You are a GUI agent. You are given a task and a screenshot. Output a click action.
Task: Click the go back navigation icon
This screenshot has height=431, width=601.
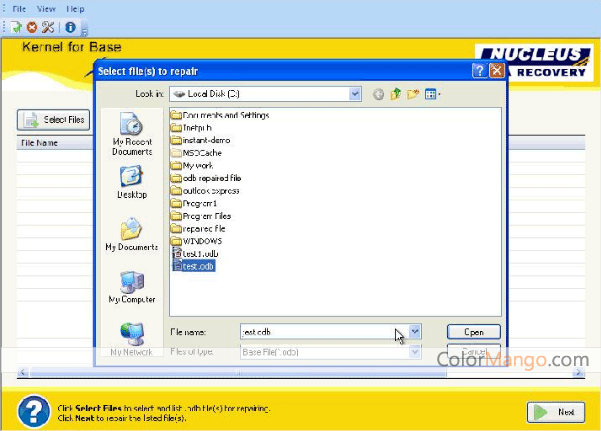pyautogui.click(x=378, y=94)
